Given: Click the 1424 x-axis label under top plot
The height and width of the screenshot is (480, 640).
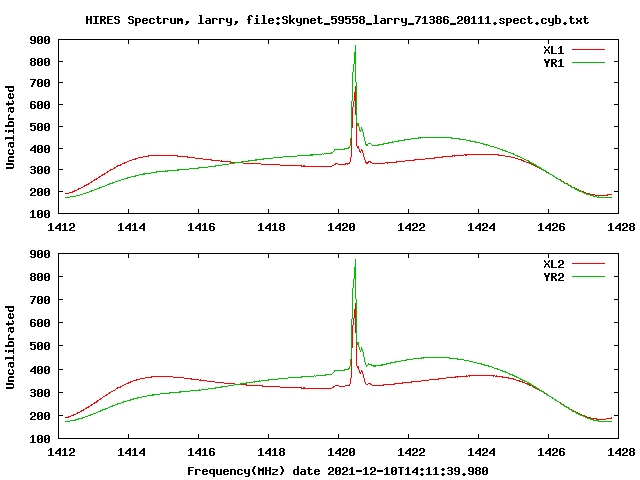Looking at the screenshot, I should 481,227.
